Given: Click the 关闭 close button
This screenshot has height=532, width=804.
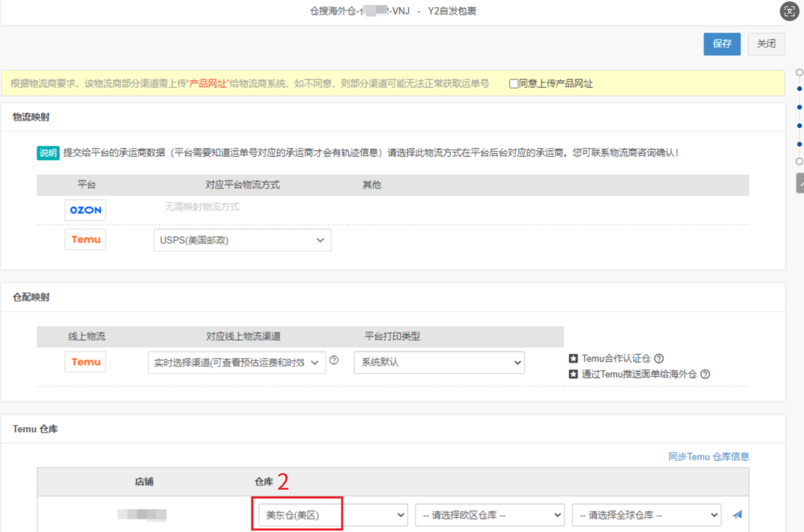Looking at the screenshot, I should [766, 44].
